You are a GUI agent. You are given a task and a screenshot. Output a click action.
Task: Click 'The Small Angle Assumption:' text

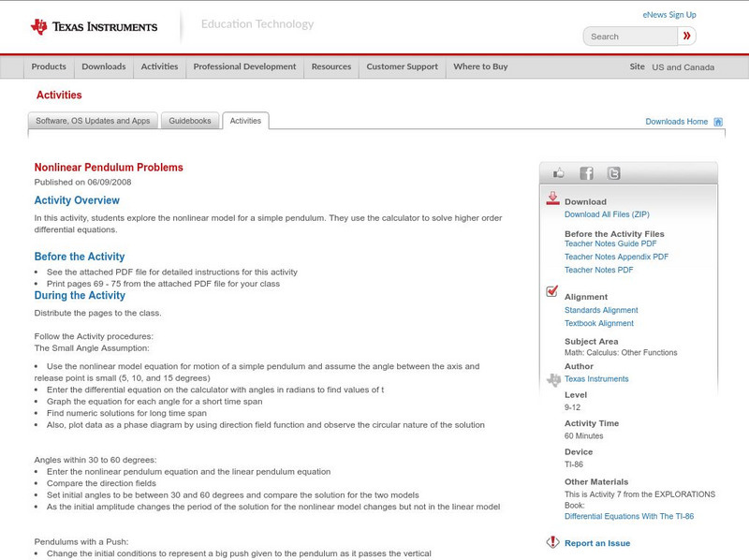(x=92, y=348)
